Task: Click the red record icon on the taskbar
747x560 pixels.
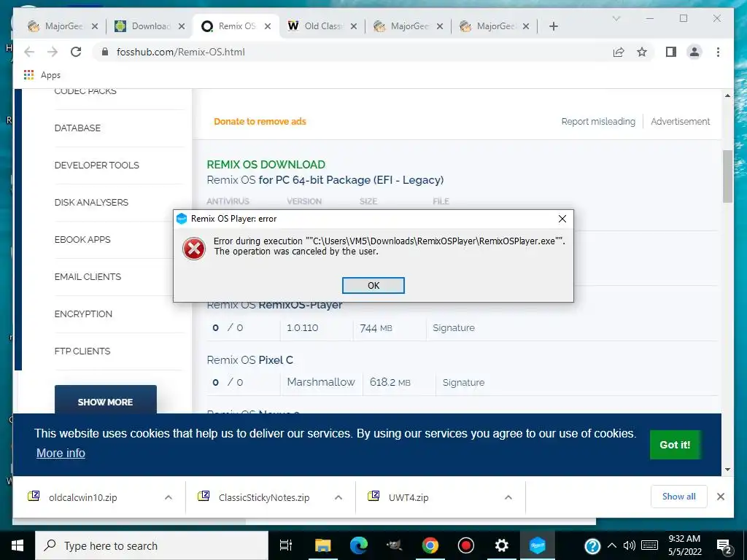Action: tap(465, 545)
